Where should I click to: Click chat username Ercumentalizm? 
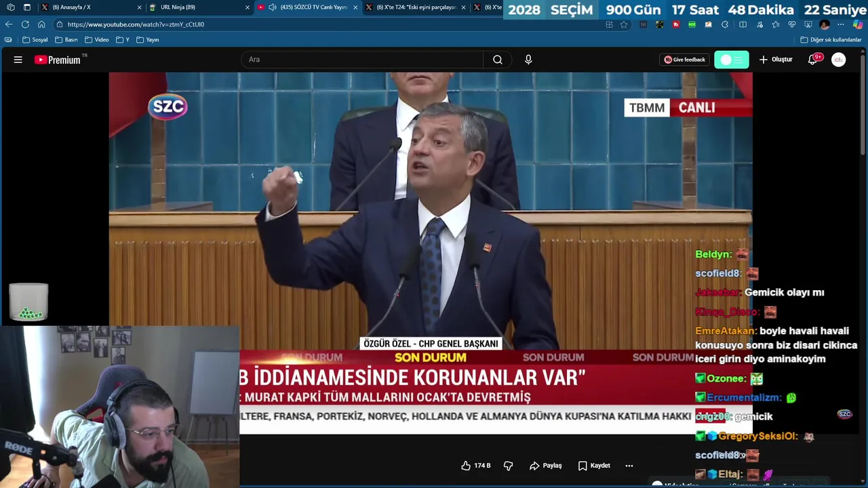(744, 398)
